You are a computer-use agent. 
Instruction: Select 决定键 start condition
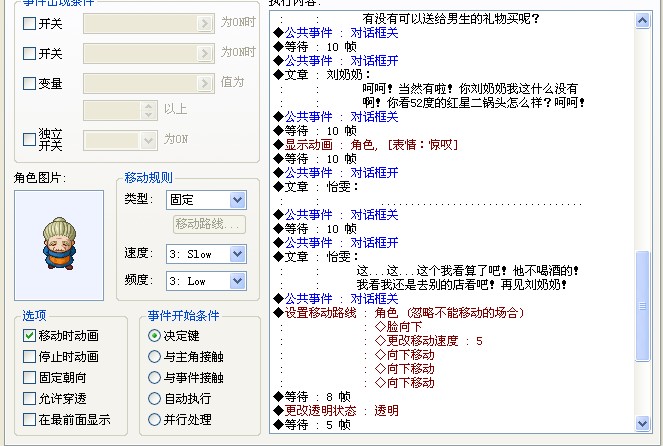154,336
